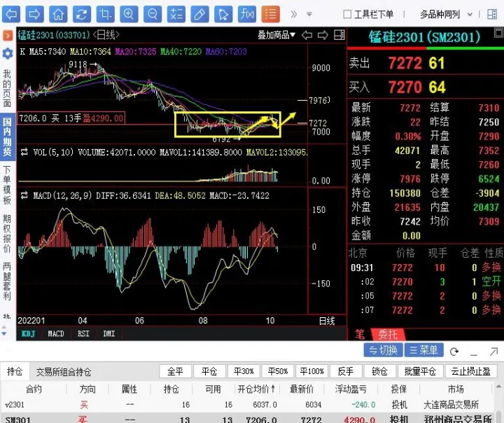
Task: Go to previous contract with left arrow
Action: point(307,35)
